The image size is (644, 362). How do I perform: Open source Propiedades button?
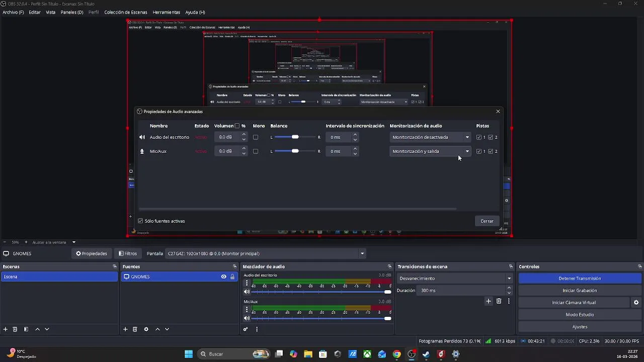92,253
